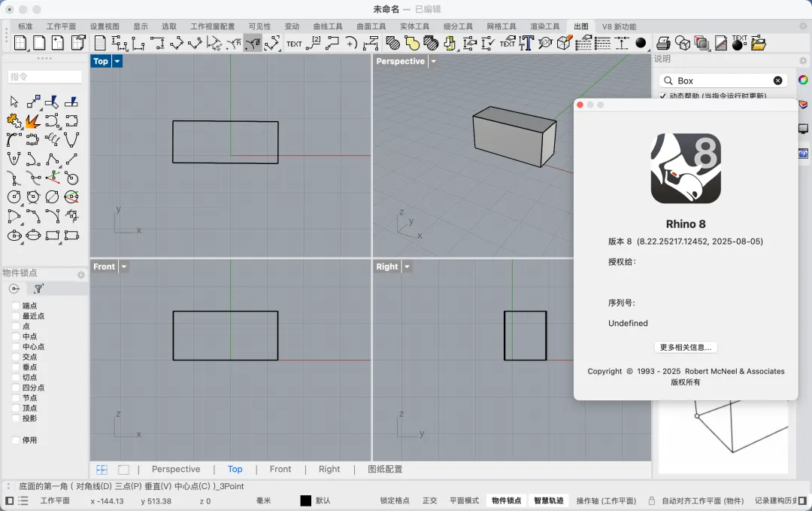Open the color wheel panel icon
This screenshot has width=812, height=511.
coord(803,80)
